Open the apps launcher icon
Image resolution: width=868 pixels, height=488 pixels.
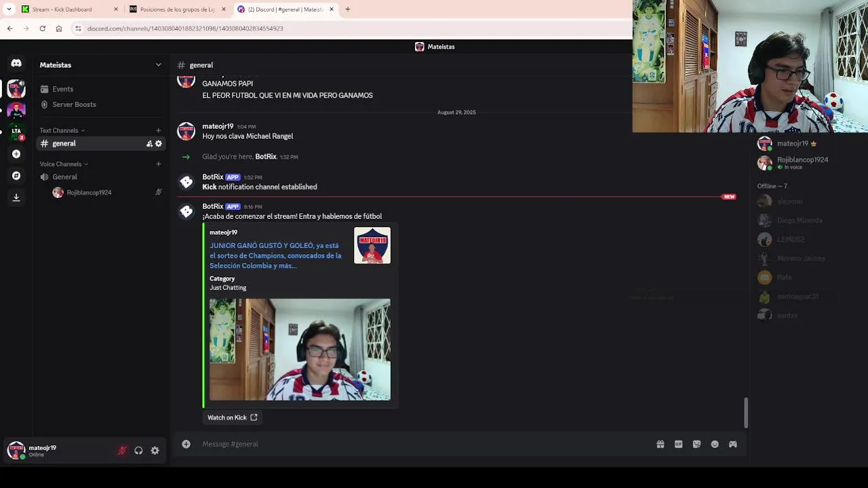733,444
